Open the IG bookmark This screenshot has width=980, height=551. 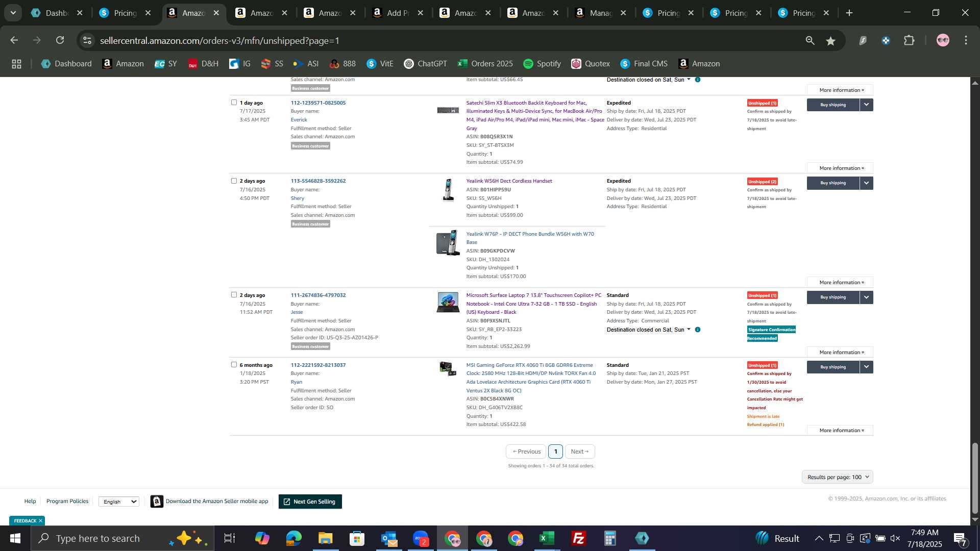tap(240, 64)
